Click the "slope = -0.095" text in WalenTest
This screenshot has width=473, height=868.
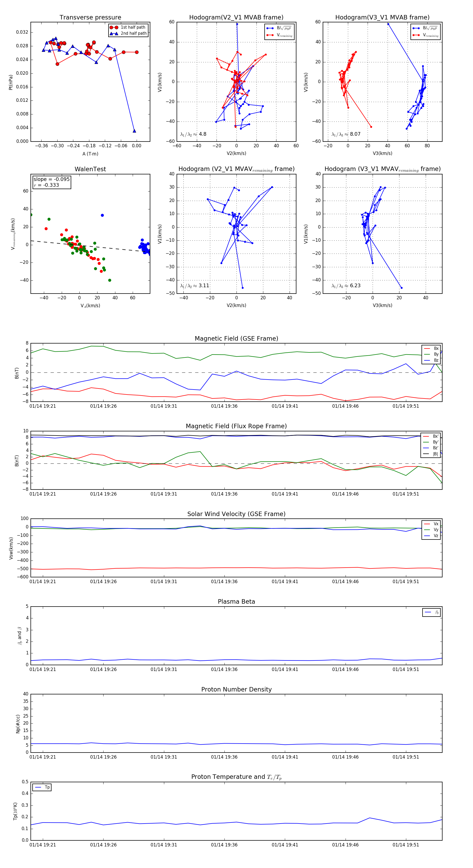point(52,179)
